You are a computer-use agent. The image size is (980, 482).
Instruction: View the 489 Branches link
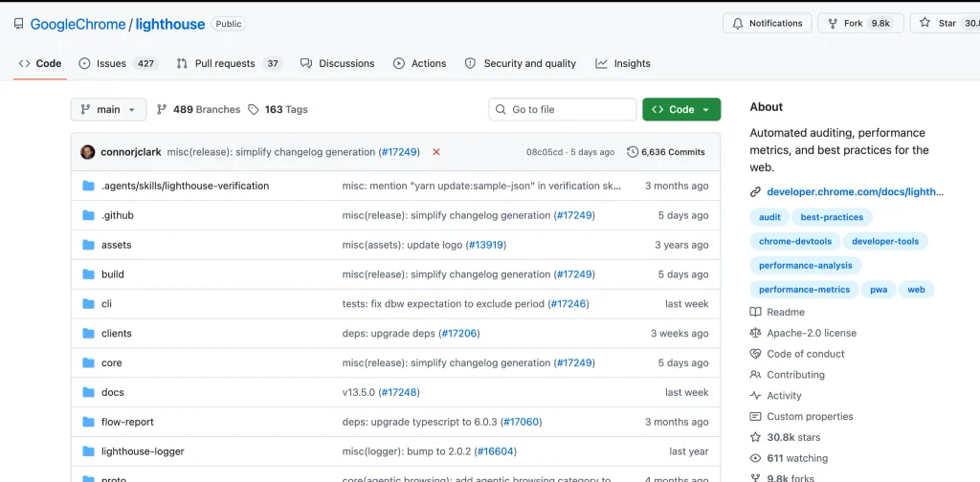(198, 109)
